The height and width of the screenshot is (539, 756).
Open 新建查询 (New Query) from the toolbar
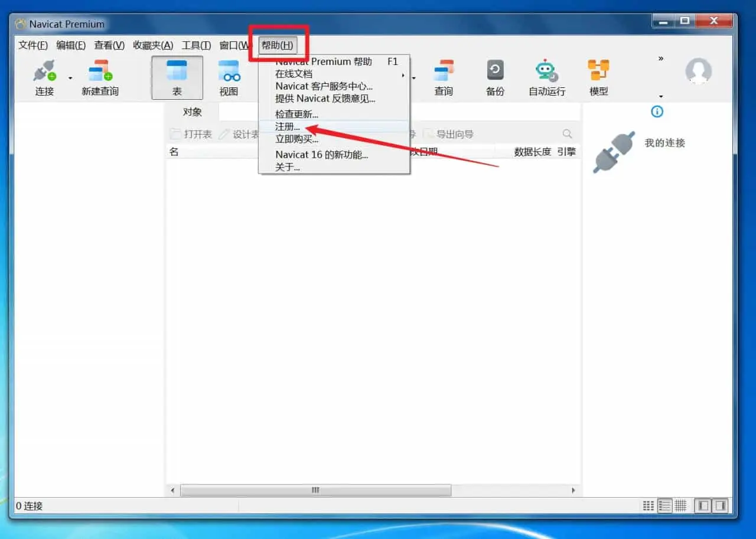100,71
